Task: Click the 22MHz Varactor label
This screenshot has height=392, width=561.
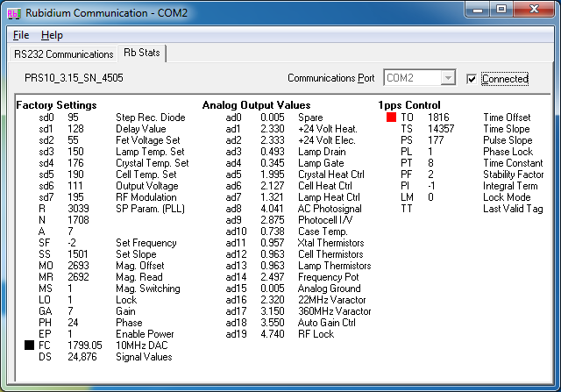Action: (x=332, y=300)
